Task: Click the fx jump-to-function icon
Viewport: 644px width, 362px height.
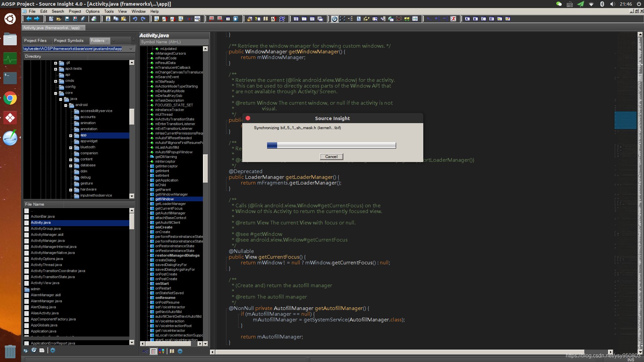Action: (274, 19)
